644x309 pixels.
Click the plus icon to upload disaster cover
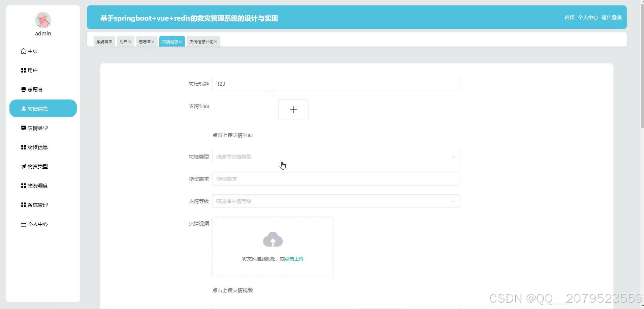pos(293,109)
